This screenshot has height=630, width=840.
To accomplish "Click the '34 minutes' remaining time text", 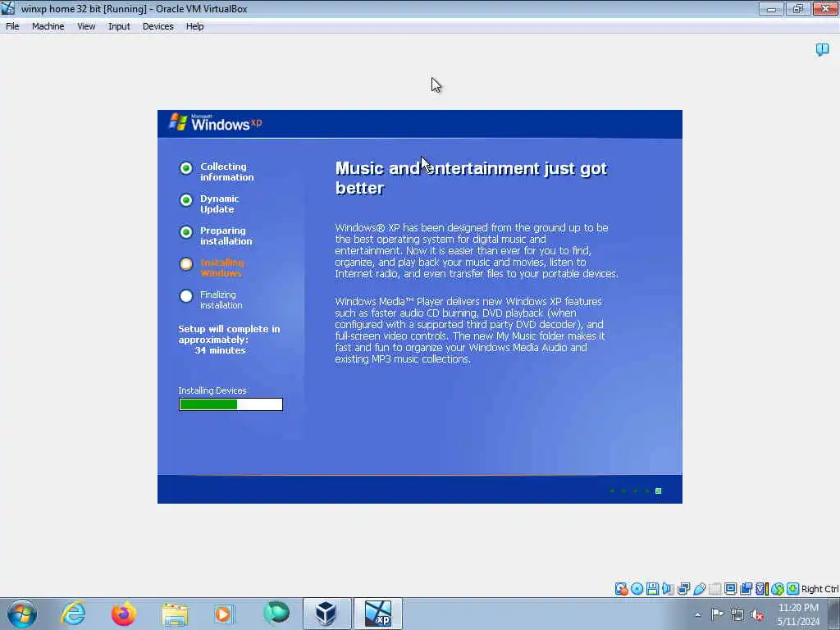I will click(x=220, y=350).
